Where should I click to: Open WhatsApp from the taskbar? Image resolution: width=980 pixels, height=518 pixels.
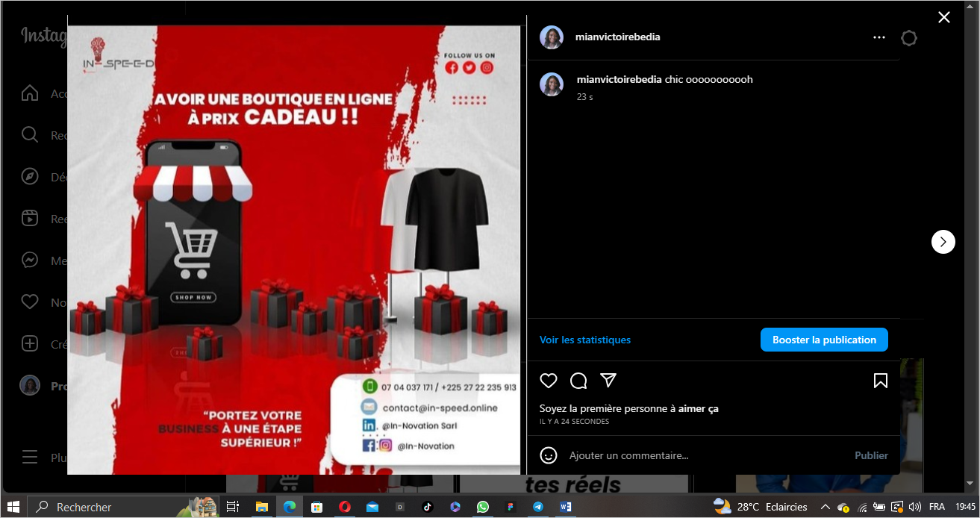pos(483,507)
